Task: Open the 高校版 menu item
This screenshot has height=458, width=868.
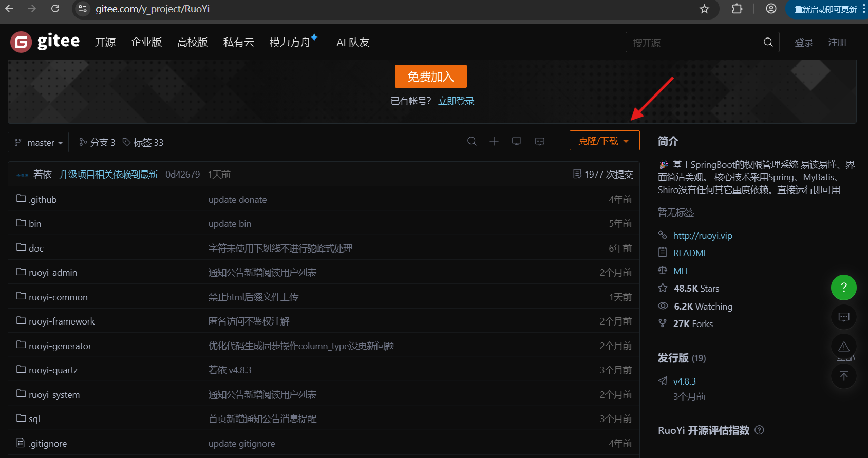Action: [x=193, y=42]
